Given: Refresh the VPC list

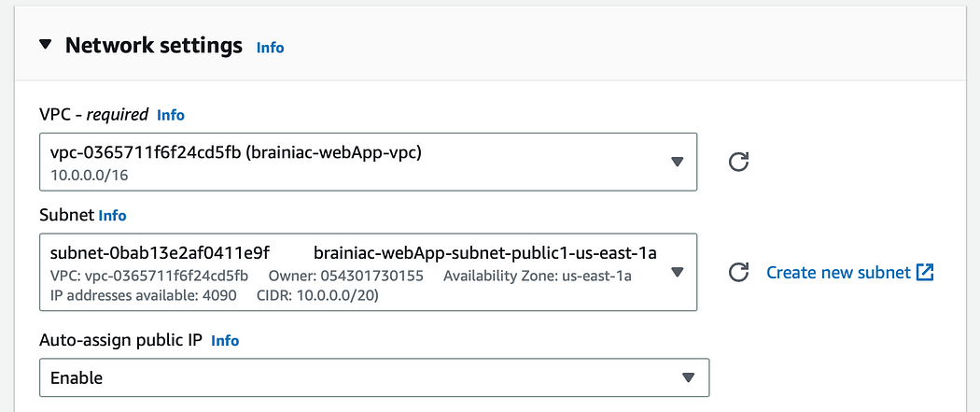Looking at the screenshot, I should 739,162.
